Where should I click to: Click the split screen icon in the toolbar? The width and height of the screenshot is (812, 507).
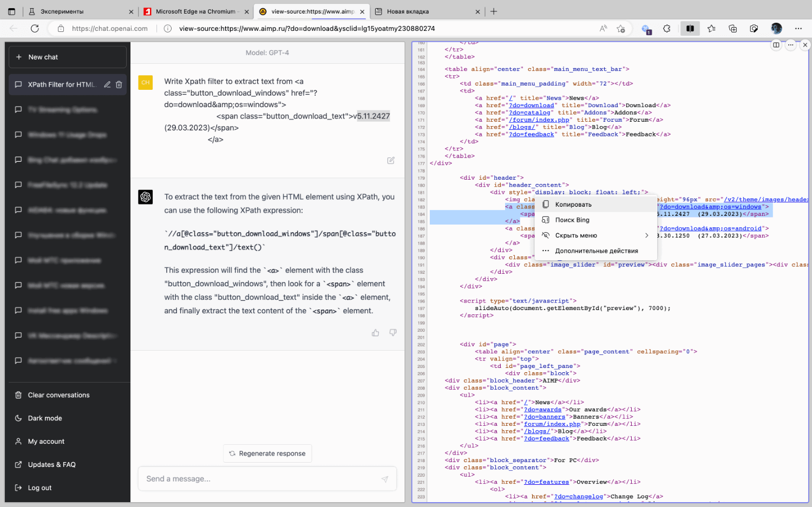[690, 29]
